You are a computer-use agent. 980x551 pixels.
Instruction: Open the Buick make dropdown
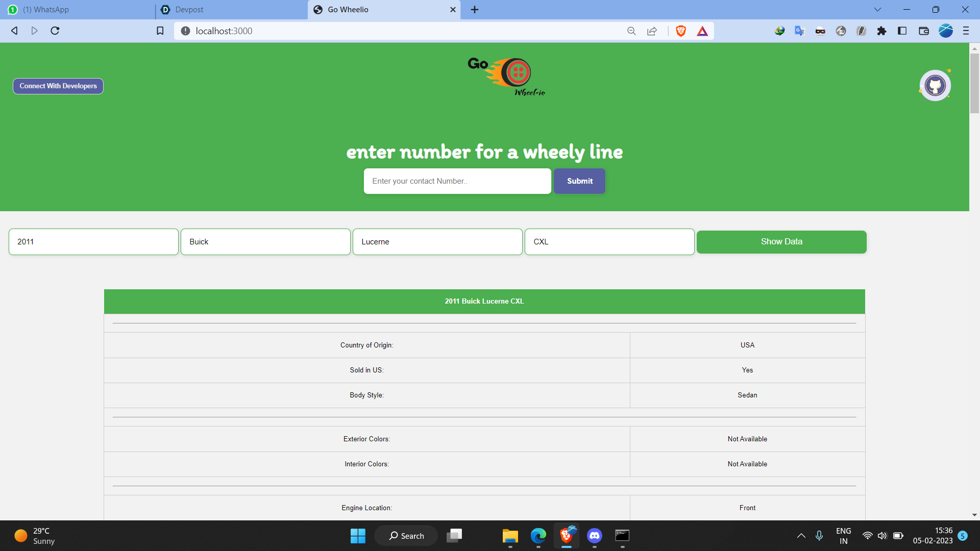[265, 242]
